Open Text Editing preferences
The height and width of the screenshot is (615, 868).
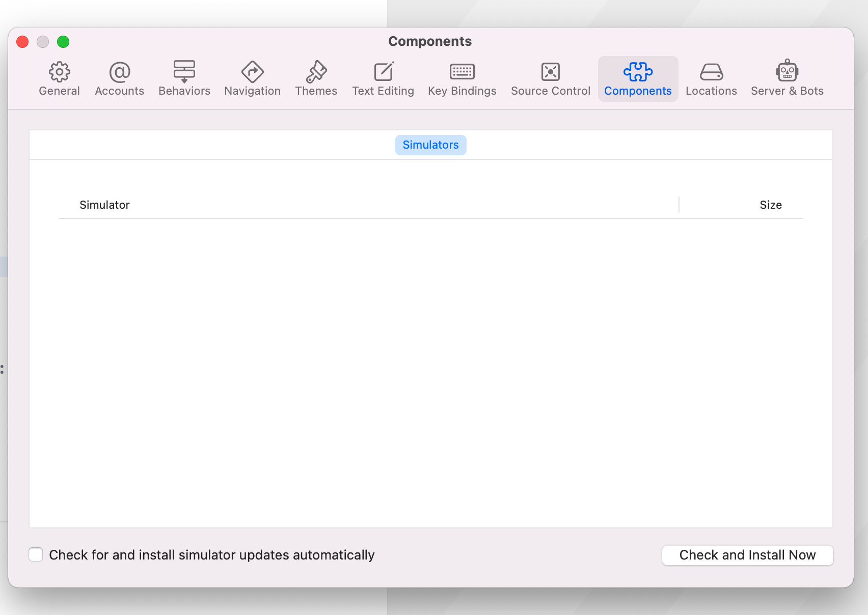(x=383, y=79)
